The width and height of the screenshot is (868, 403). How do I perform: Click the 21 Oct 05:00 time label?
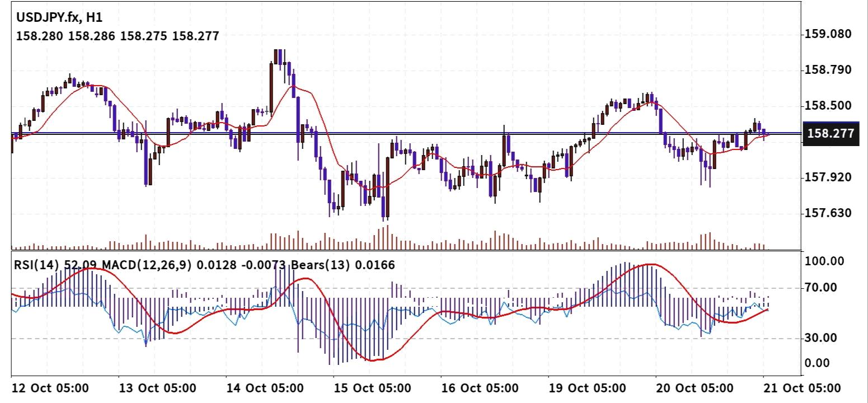802,388
